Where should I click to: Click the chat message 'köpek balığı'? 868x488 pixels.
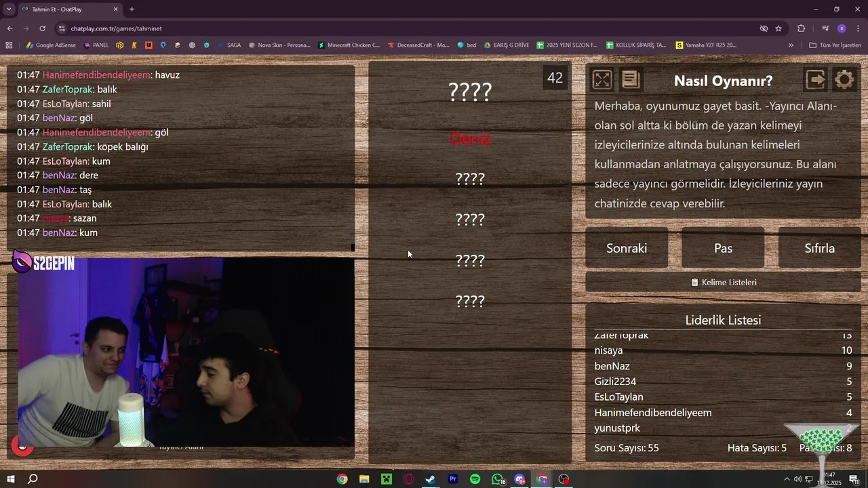pos(122,146)
